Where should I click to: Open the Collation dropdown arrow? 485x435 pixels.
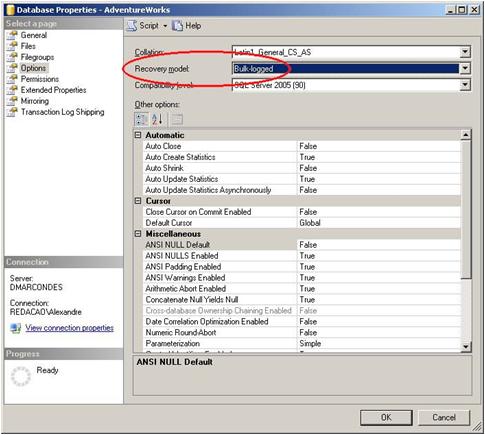[465, 52]
